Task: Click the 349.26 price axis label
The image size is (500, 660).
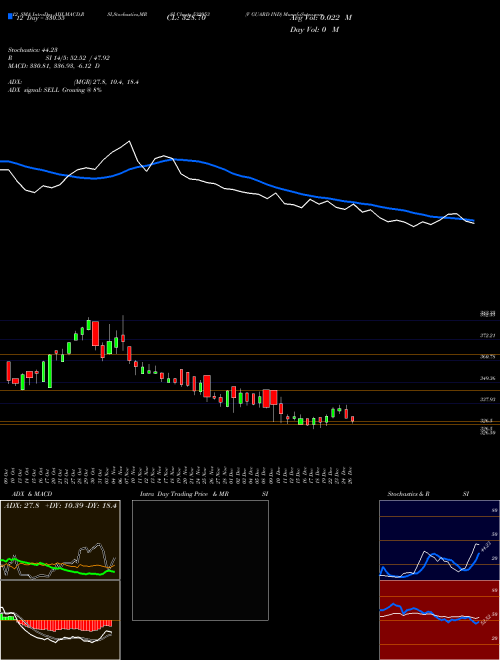Action: (x=489, y=378)
